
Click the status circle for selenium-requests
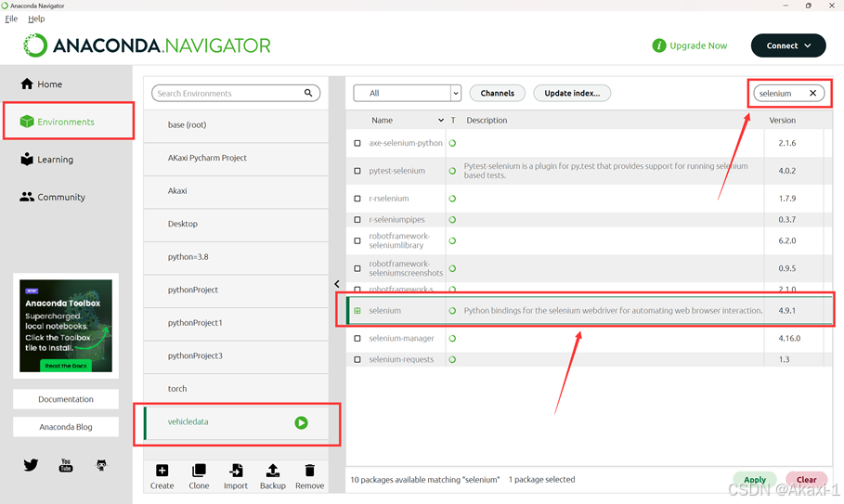[x=452, y=359]
